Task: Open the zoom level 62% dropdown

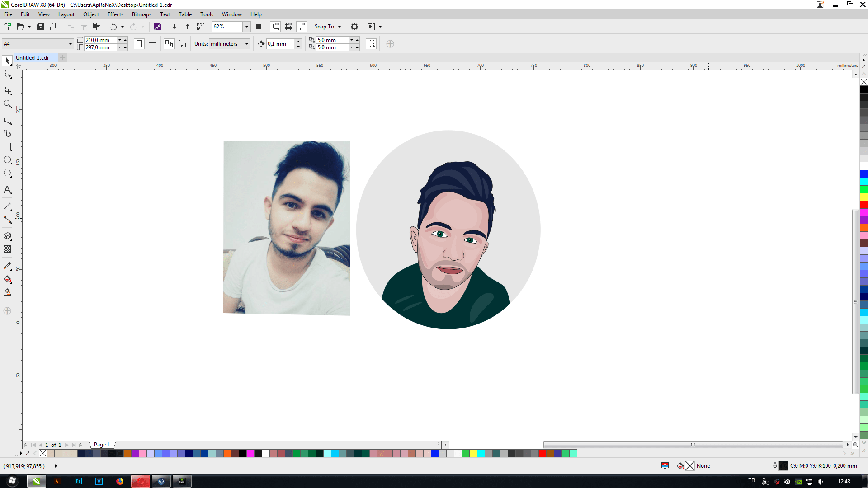Action: [247, 27]
